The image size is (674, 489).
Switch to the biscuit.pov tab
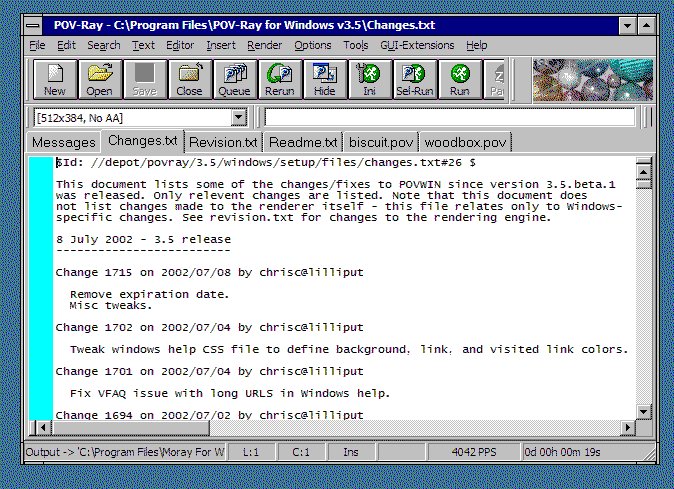point(382,142)
